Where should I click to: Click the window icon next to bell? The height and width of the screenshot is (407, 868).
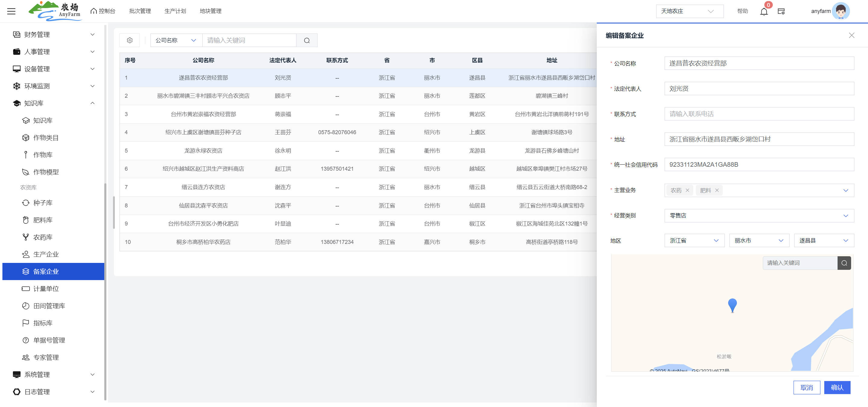(781, 11)
